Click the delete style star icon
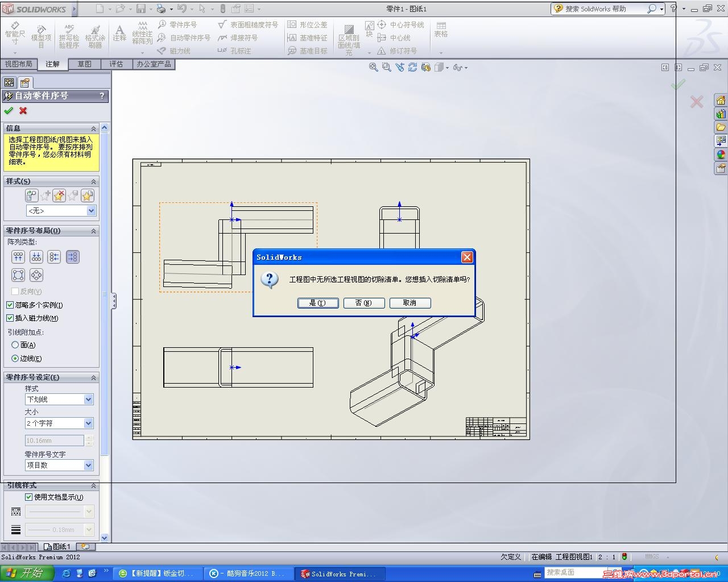The width and height of the screenshot is (728, 582). [x=59, y=196]
